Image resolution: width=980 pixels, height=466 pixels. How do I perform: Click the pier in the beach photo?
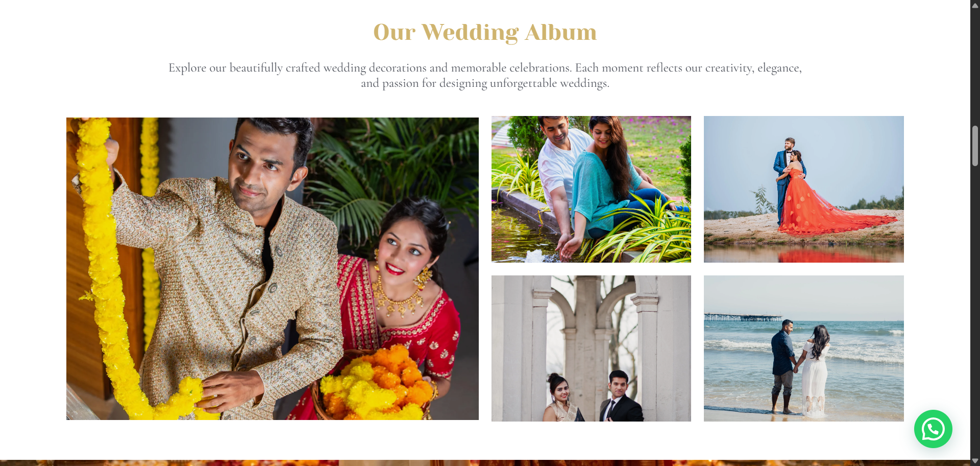pos(743,317)
